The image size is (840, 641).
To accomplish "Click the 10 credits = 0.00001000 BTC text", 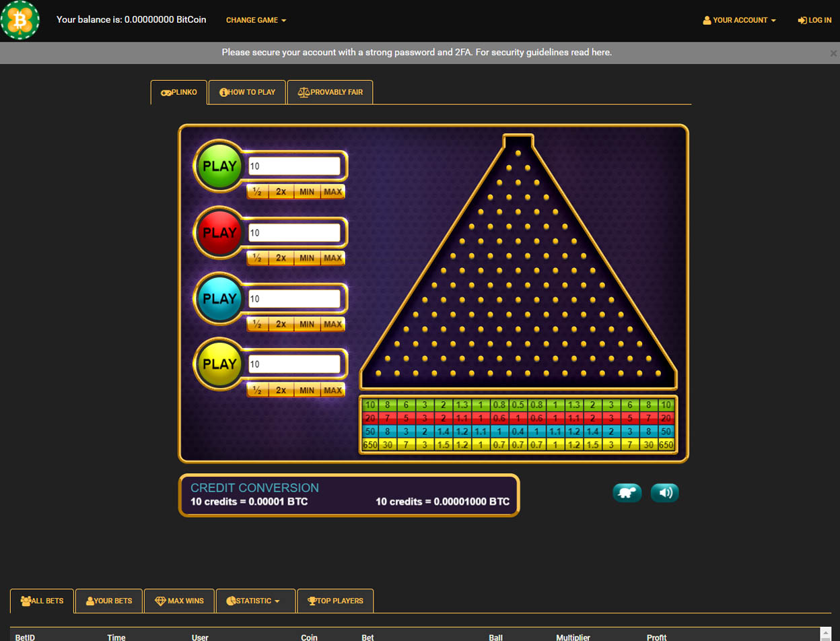I will click(442, 502).
